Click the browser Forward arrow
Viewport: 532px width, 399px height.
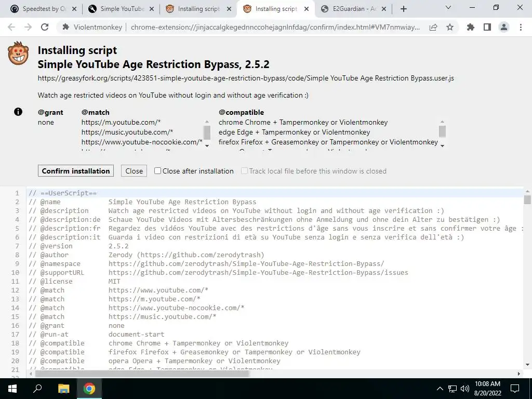tap(28, 27)
